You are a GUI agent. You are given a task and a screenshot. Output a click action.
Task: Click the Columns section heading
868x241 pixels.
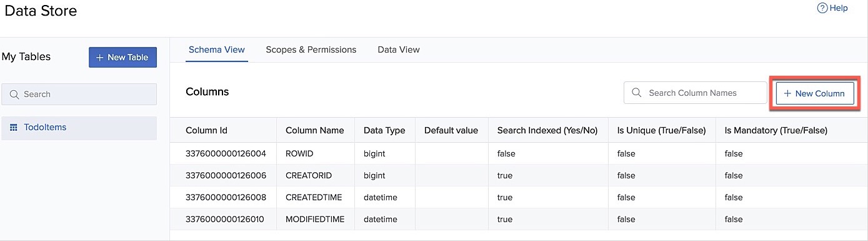tap(207, 92)
